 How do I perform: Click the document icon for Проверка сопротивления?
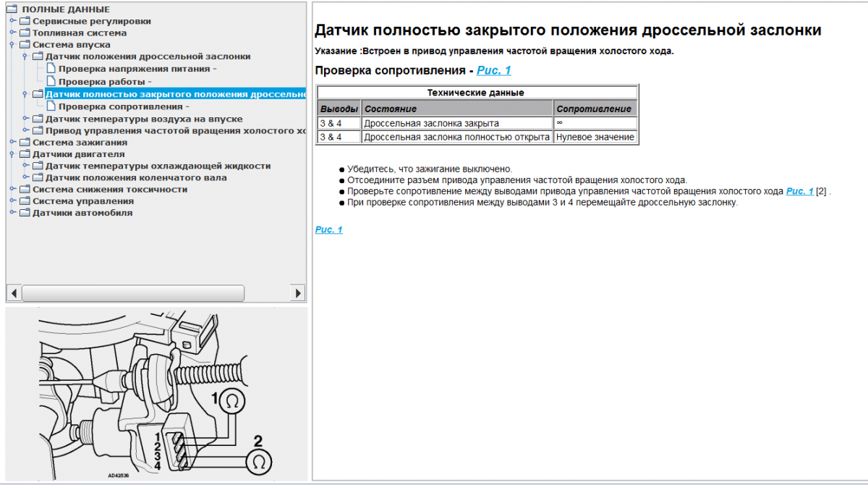pos(51,106)
